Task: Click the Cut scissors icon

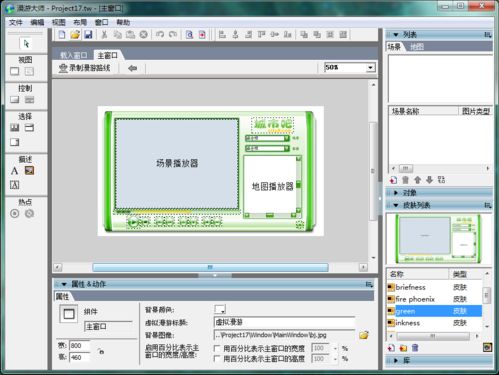Action: 104,34
